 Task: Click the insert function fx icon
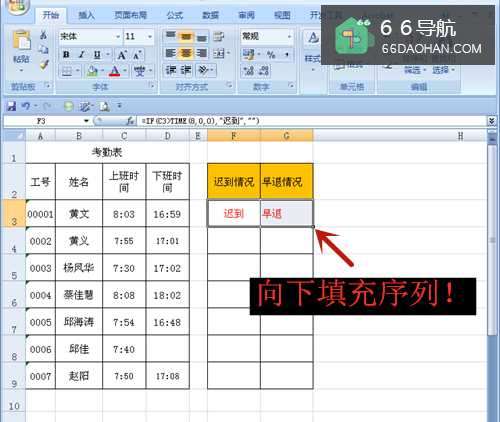pyautogui.click(x=130, y=121)
